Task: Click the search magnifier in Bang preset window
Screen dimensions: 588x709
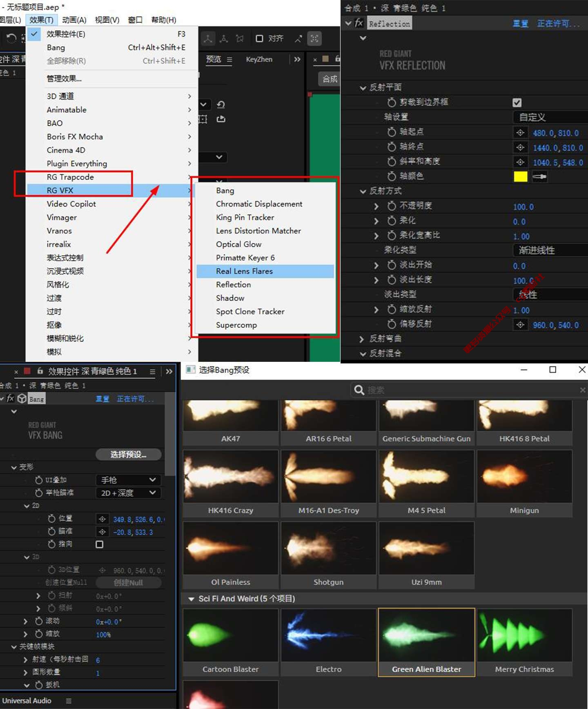Action: [359, 390]
